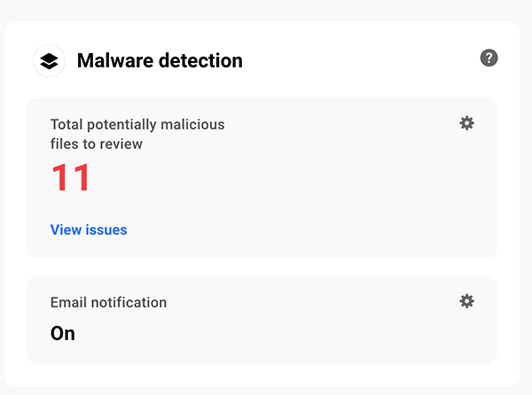This screenshot has height=395, width=532.
Task: Click the bold On text
Action: [63, 334]
